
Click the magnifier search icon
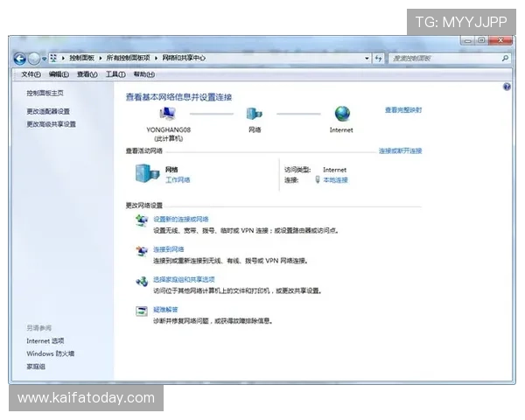click(x=505, y=59)
